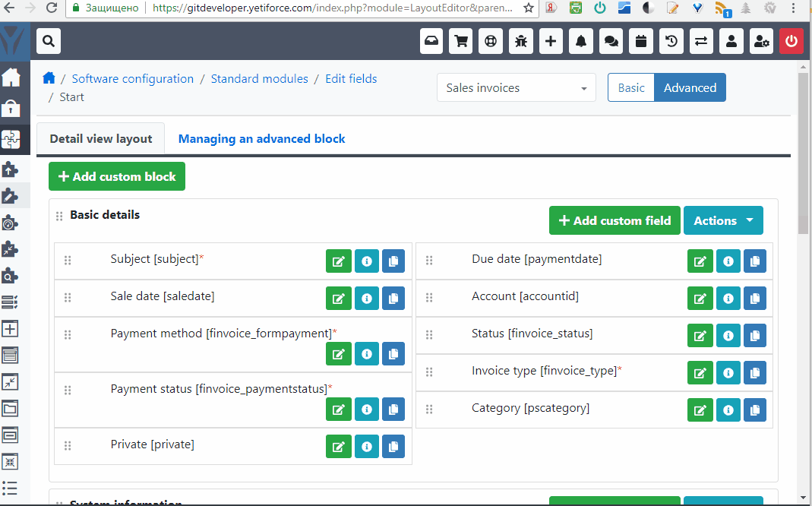
Task: Copy the Payment method field
Action: [x=393, y=354]
